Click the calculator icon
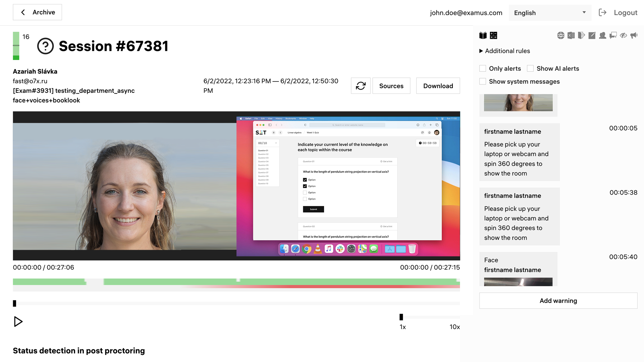 coord(493,36)
